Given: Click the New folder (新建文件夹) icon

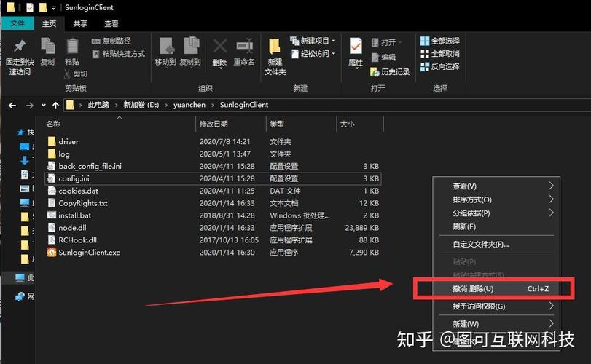Looking at the screenshot, I should (275, 47).
